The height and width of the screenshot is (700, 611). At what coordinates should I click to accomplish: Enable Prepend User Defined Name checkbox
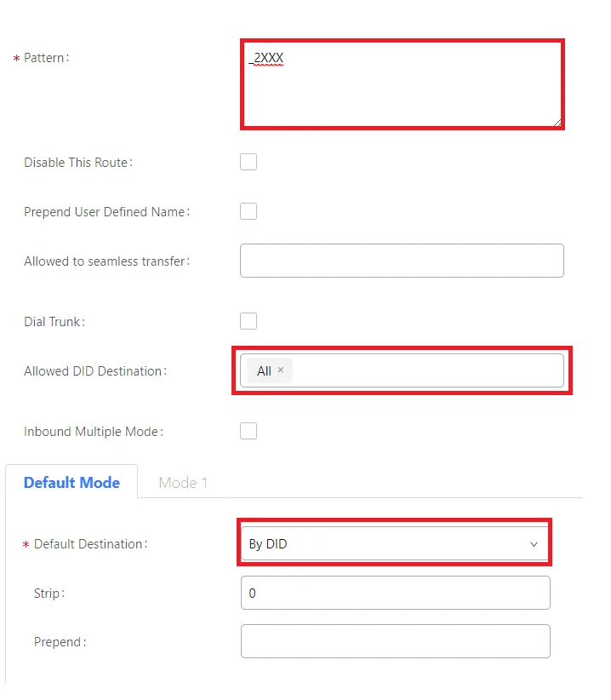tap(248, 211)
